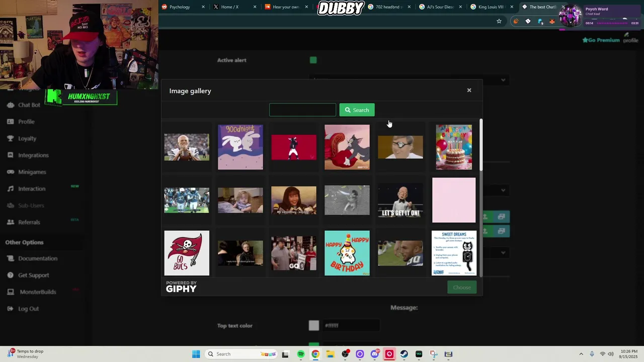Close the Image gallery dialog
The height and width of the screenshot is (362, 644).
pos(469,90)
